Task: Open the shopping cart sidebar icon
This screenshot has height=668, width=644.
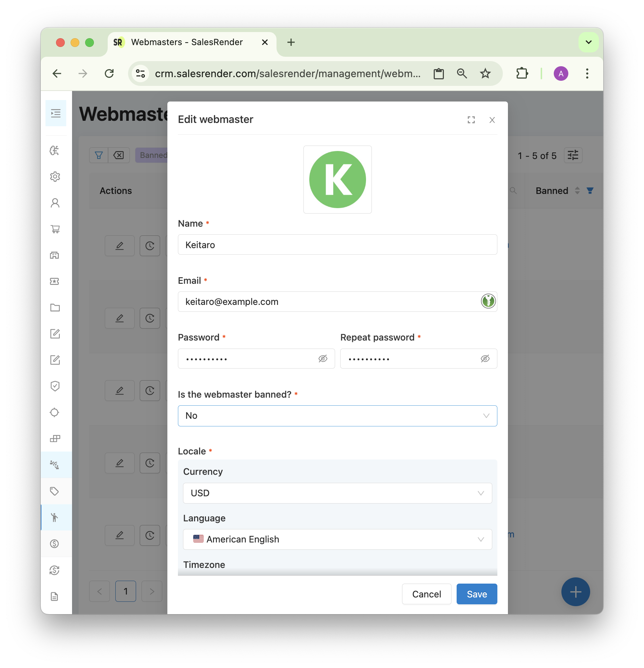Action: tap(55, 229)
